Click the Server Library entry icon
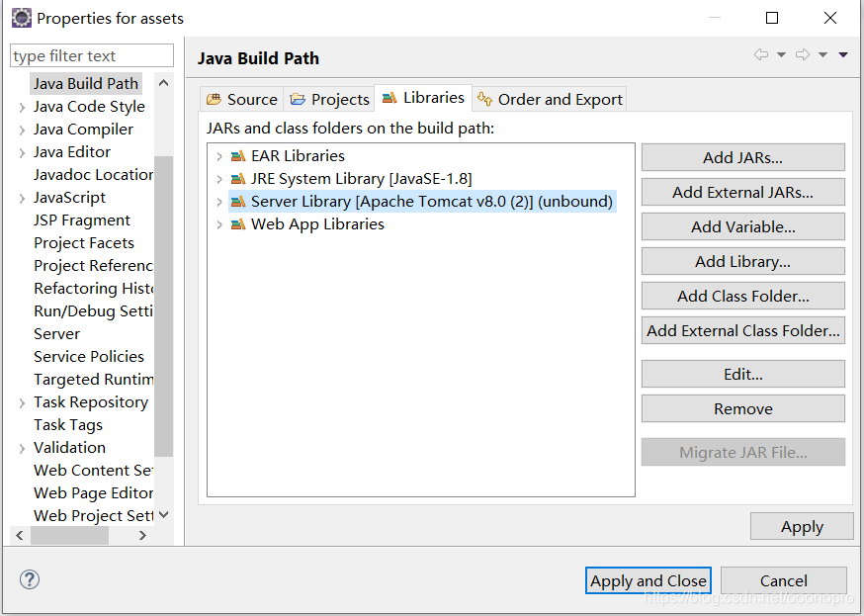 pyautogui.click(x=238, y=202)
